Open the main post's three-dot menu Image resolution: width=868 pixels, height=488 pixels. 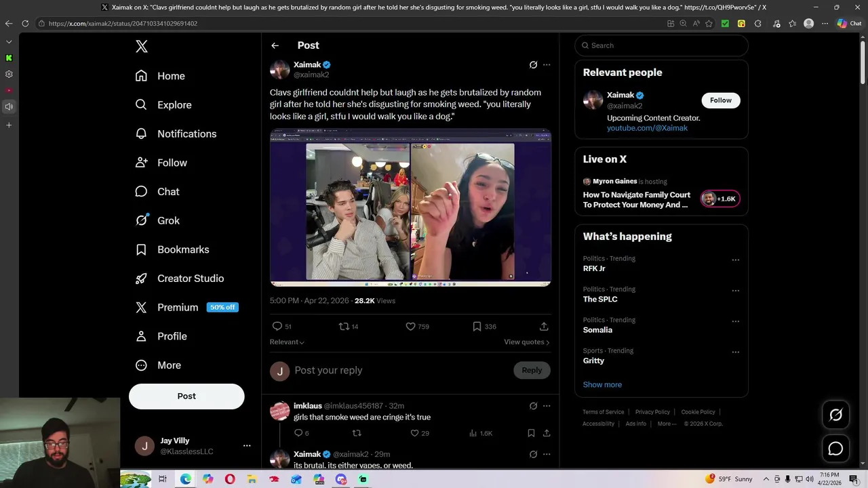[x=547, y=65]
